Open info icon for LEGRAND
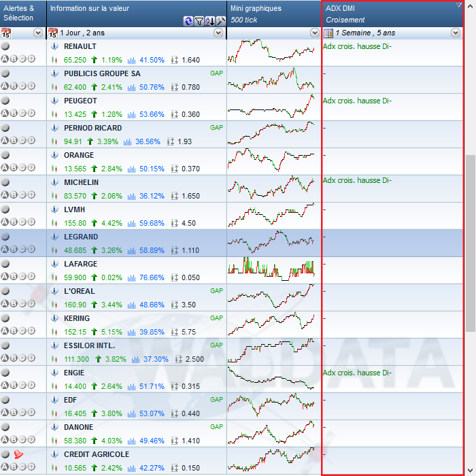Viewport: 476px width, 476px height. pyautogui.click(x=54, y=237)
